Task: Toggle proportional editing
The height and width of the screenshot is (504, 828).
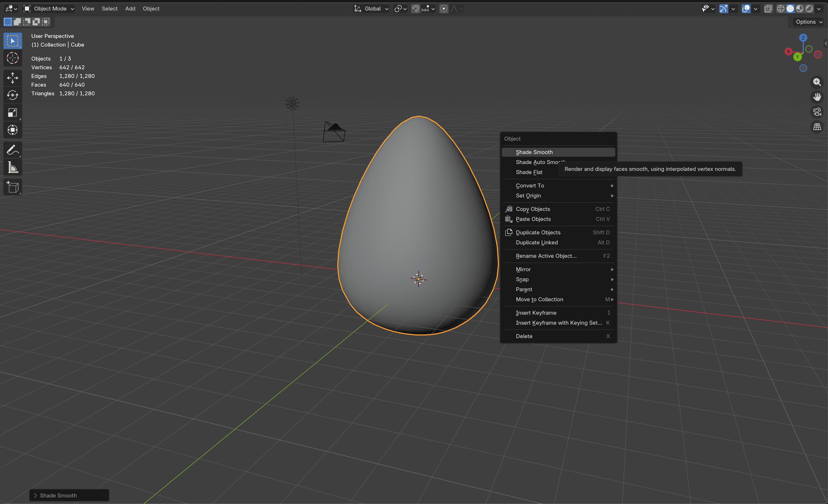Action: point(444,9)
